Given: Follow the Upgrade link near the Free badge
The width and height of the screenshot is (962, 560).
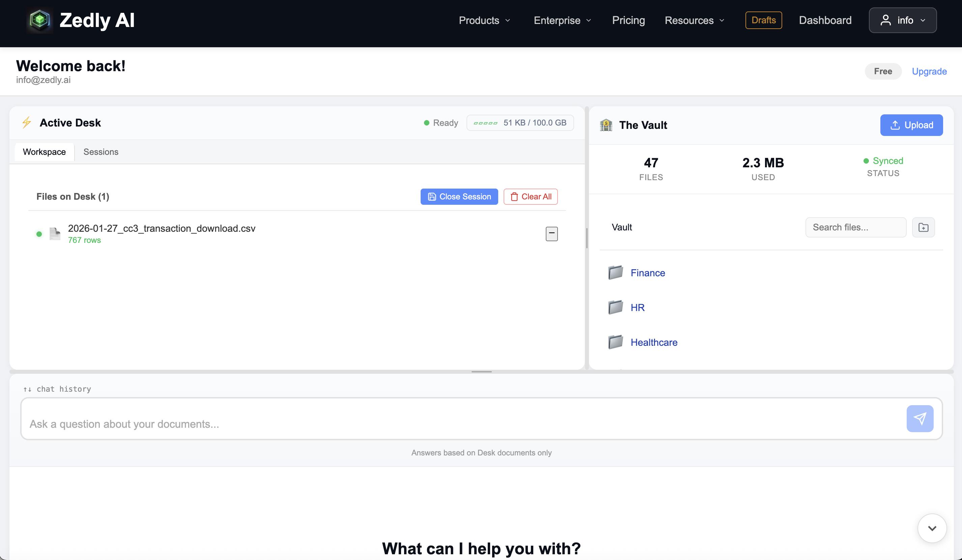Looking at the screenshot, I should 929,72.
